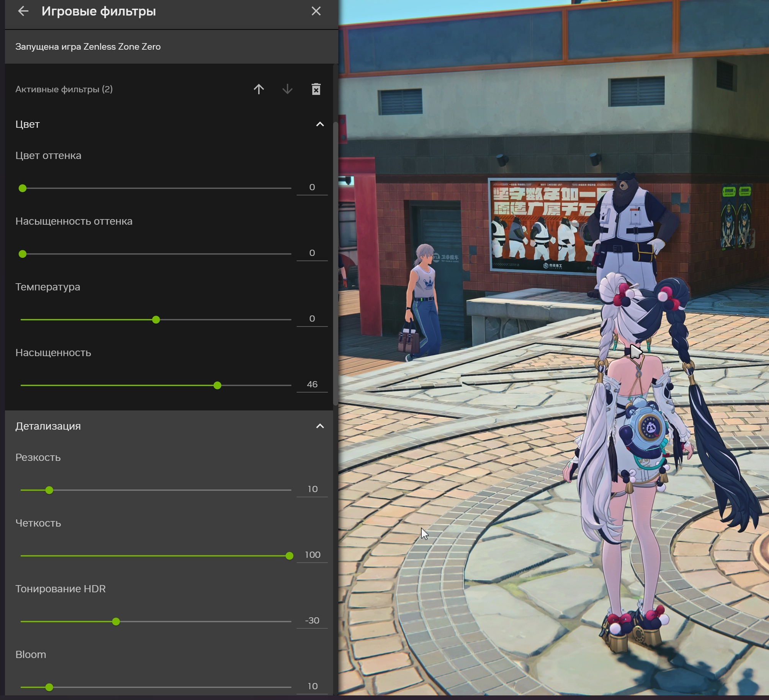
Task: Click the Резкость slider handle
Action: point(49,490)
